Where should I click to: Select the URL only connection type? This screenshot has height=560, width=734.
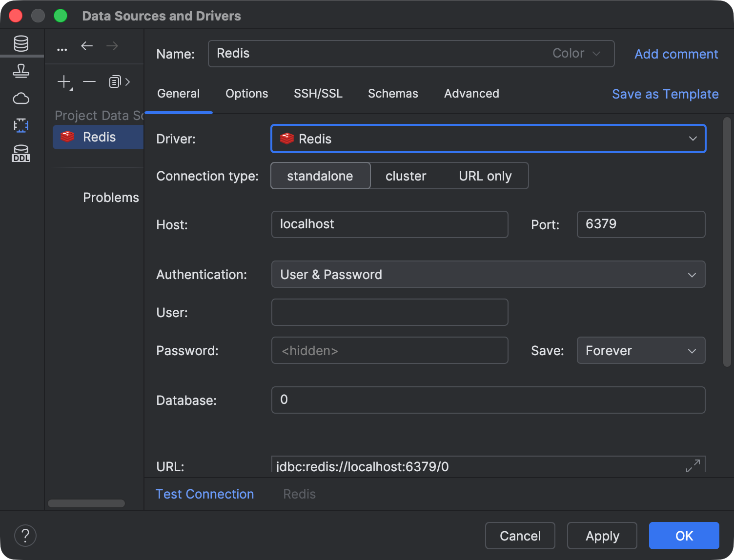click(x=485, y=176)
